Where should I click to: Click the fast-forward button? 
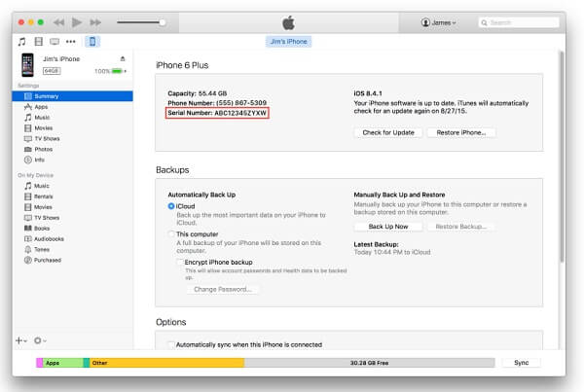(97, 21)
